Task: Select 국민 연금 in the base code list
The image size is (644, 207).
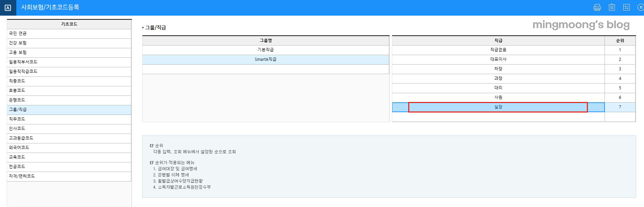Action: (69, 34)
